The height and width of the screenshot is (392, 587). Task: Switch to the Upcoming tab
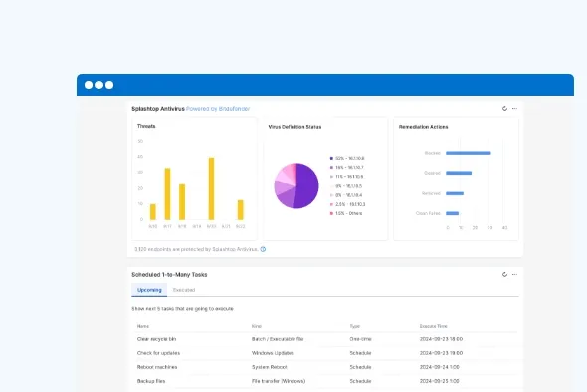pos(149,290)
